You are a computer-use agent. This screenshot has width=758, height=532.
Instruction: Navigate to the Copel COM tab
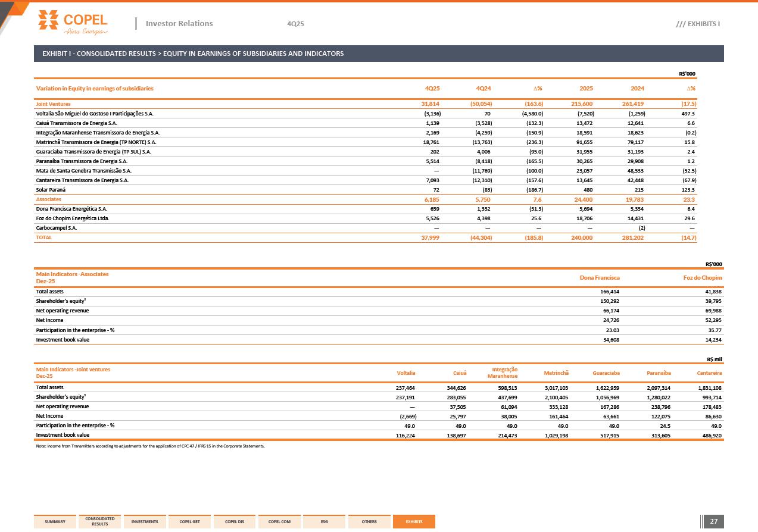[x=279, y=522]
